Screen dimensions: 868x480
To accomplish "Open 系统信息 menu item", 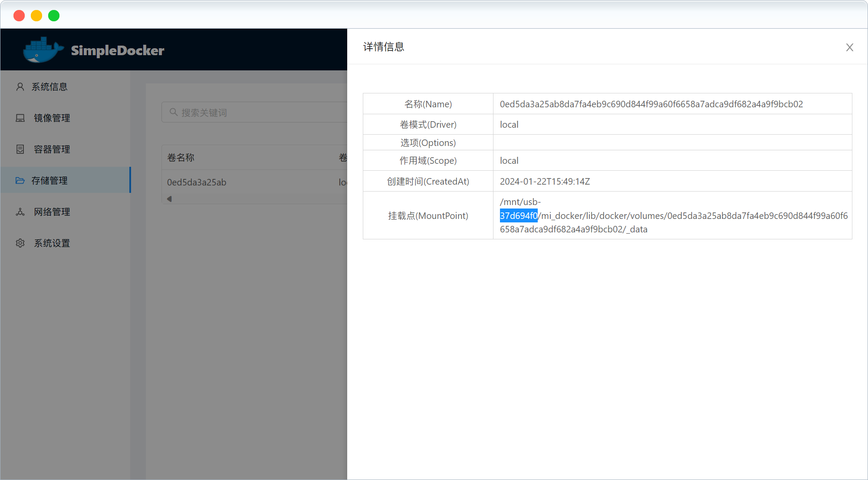I will (49, 87).
